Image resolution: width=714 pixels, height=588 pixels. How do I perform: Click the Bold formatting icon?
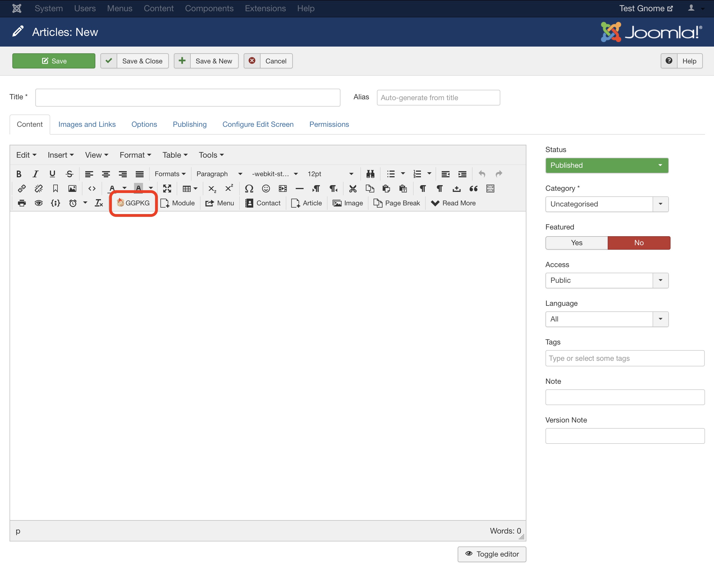(19, 174)
